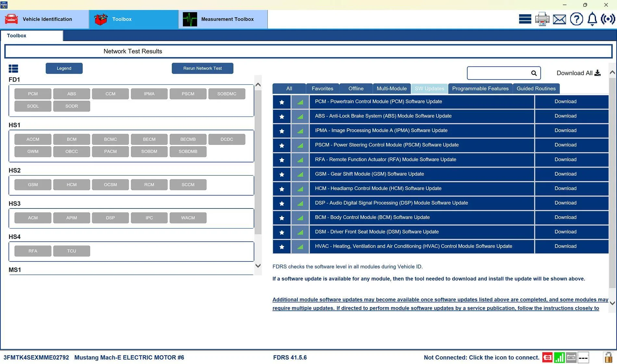Select the TCU module on HS4
617x364 pixels.
tap(71, 251)
